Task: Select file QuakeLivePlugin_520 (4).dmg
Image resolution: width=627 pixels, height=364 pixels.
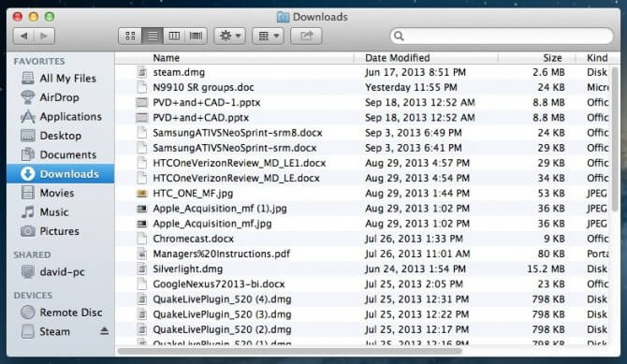Action: click(364, 299)
